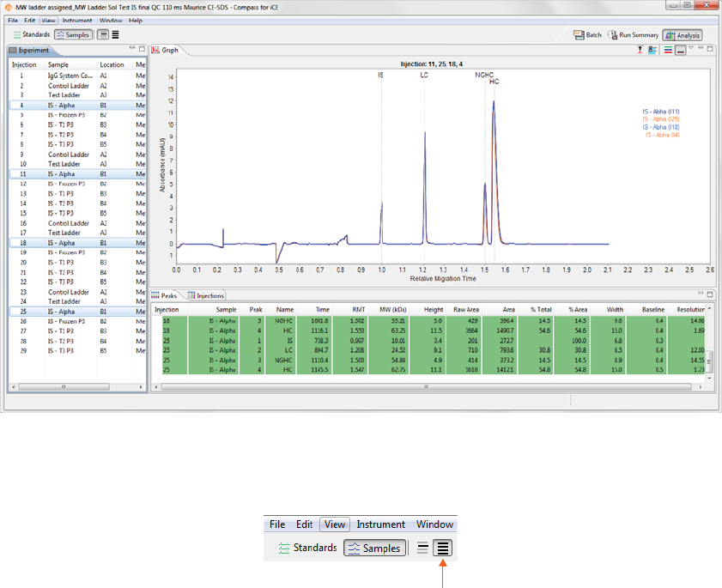Viewport: 722px width, 588px height.
Task: Toggle stacked traces icon with three colored lines
Action: tap(667, 51)
